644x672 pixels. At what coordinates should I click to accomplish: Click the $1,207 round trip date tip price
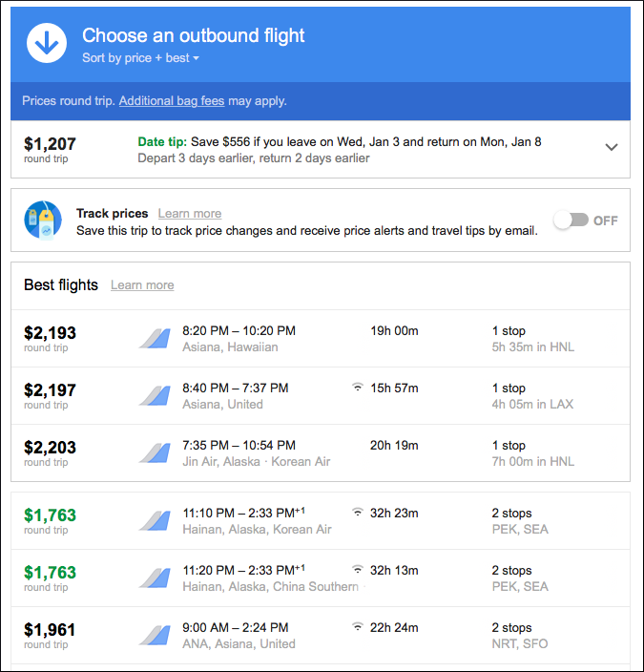point(50,149)
